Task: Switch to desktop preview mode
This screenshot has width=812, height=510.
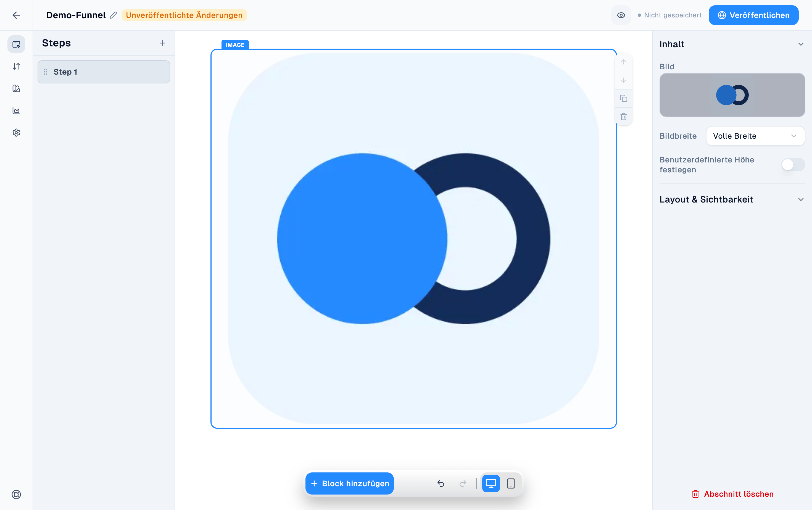Action: [491, 483]
